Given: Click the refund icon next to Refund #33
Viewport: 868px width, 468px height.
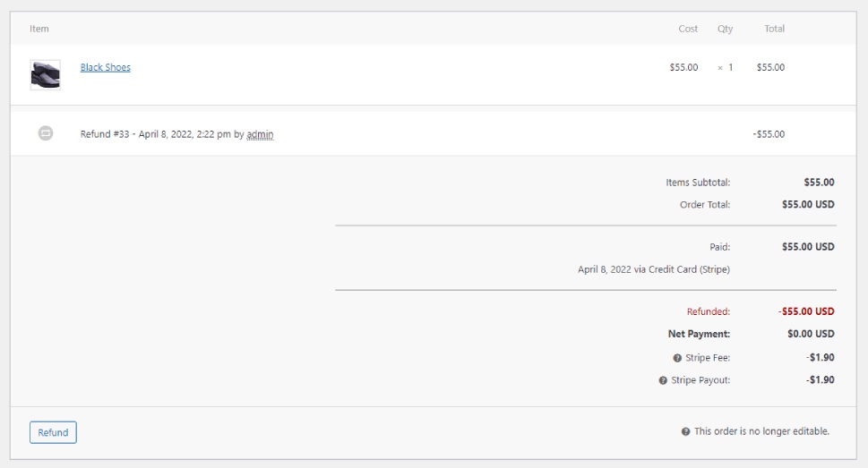Looking at the screenshot, I should (x=46, y=133).
